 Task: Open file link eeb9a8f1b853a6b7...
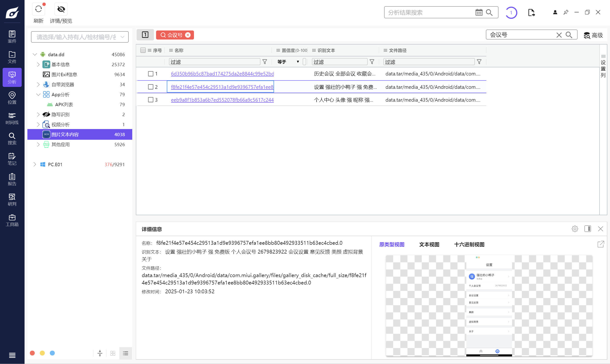point(222,100)
